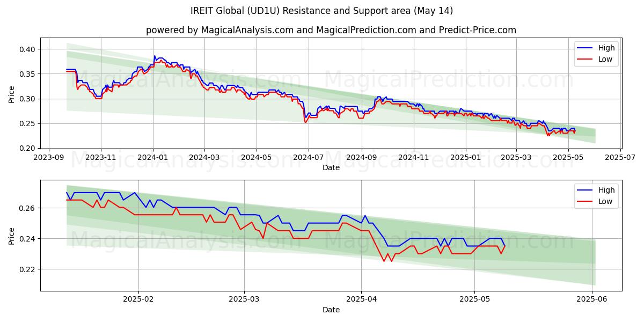Click the 'Price' y-axis label of the top chart

12,94
